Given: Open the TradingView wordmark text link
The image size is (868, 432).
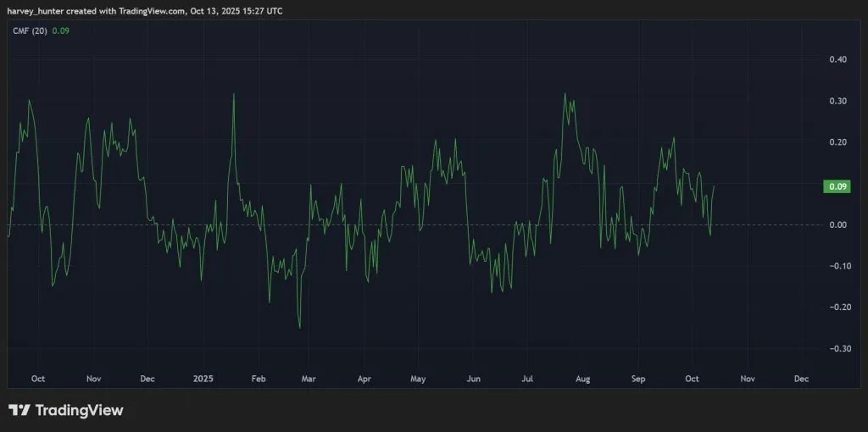Looking at the screenshot, I should [79, 411].
